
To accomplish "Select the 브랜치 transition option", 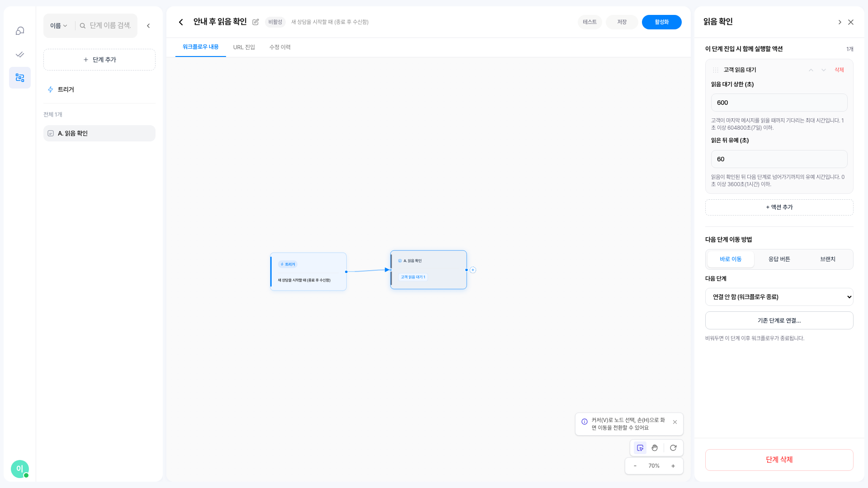I will coord(828,259).
